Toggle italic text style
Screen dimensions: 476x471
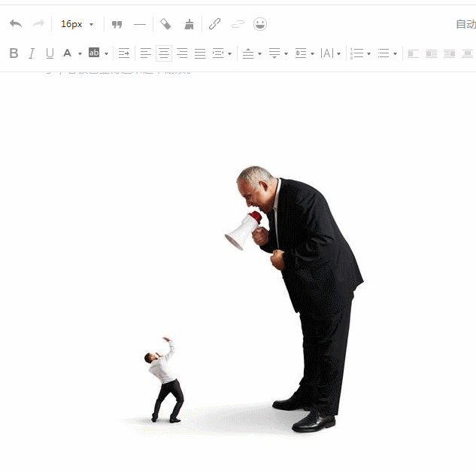click(x=32, y=53)
